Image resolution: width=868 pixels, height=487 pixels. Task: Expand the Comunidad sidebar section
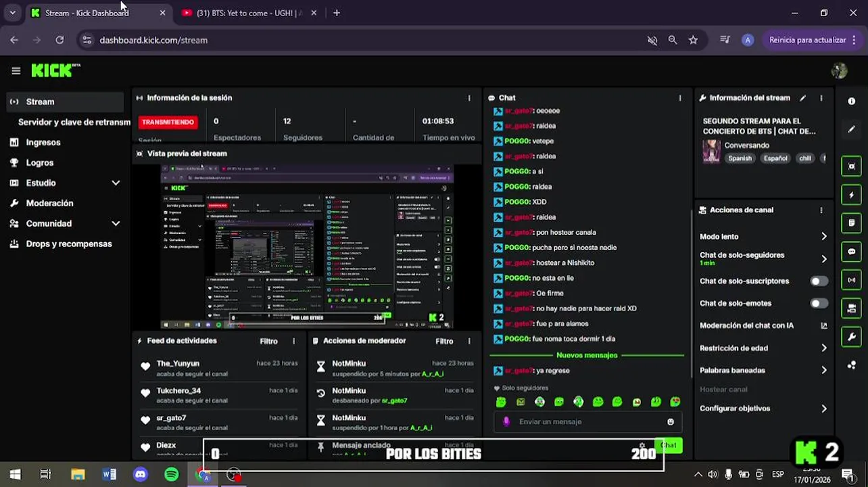pyautogui.click(x=116, y=223)
